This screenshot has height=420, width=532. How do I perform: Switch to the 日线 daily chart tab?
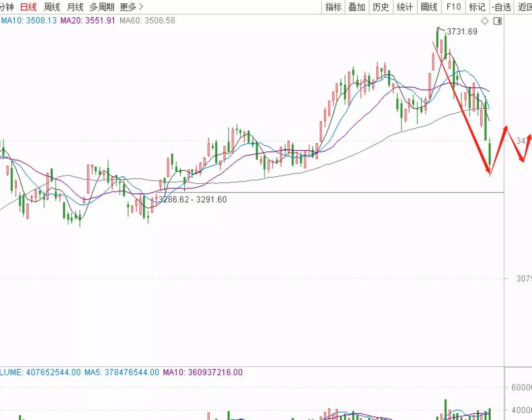click(x=29, y=7)
